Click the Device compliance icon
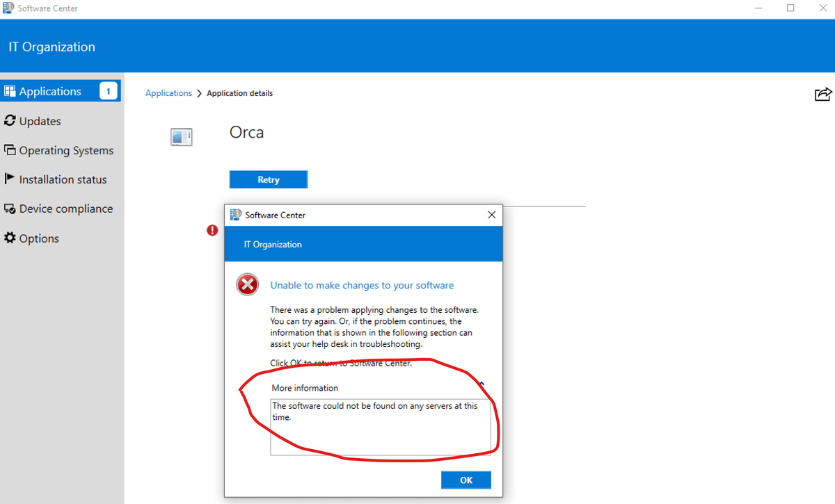Screen dimensions: 835x504 10,209
